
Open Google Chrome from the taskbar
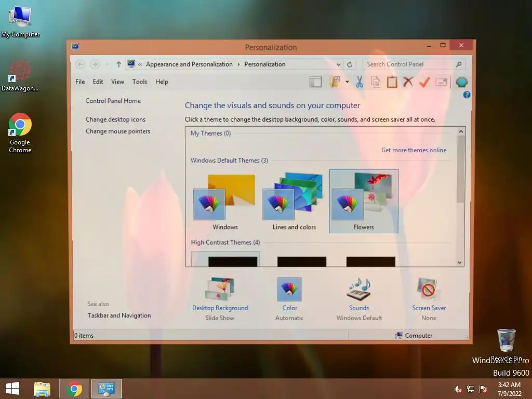coord(74,389)
